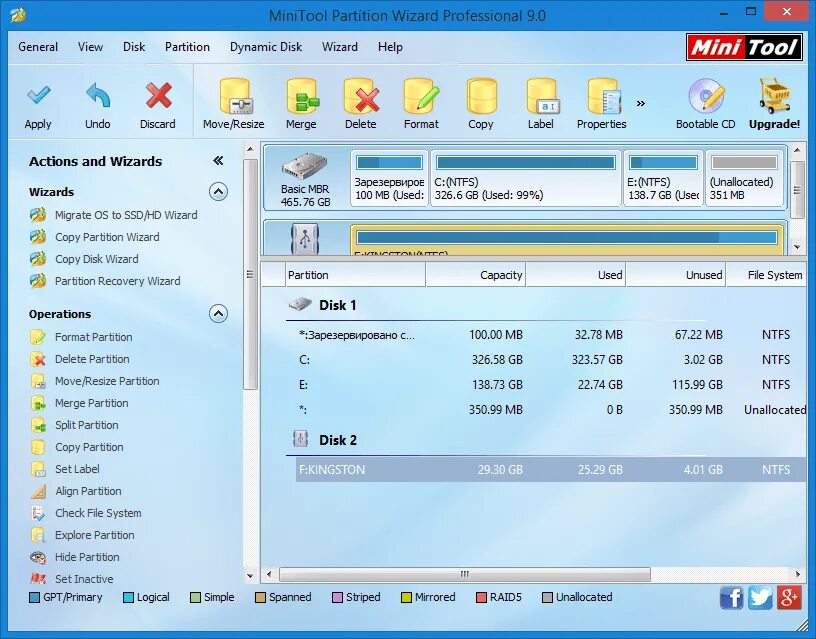Sort by Used column header
816x639 pixels.
(576, 275)
